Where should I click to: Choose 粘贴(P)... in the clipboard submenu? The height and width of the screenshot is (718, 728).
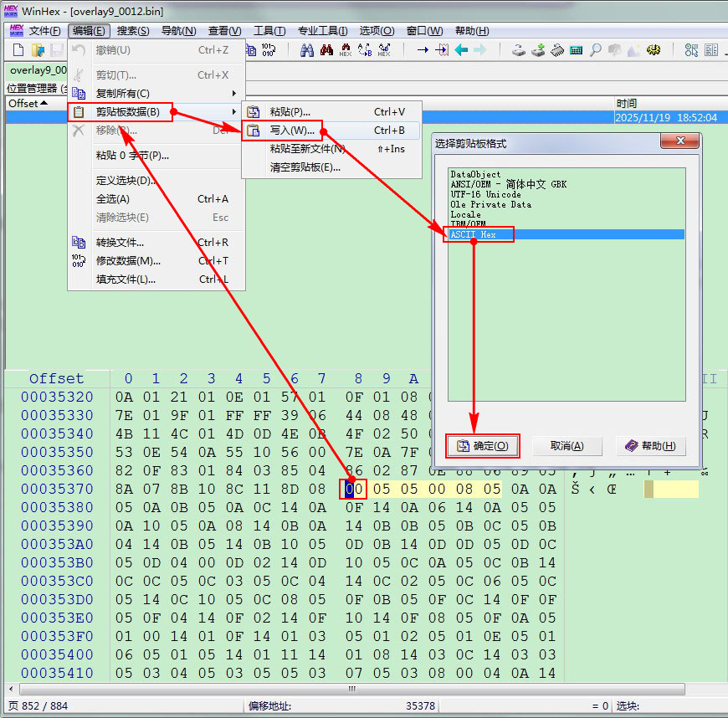pos(331,112)
